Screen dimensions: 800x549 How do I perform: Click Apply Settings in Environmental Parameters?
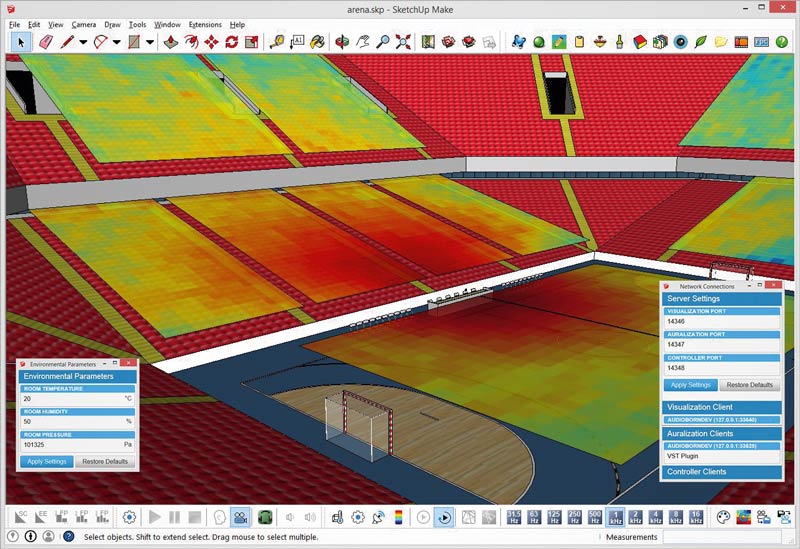point(47,461)
